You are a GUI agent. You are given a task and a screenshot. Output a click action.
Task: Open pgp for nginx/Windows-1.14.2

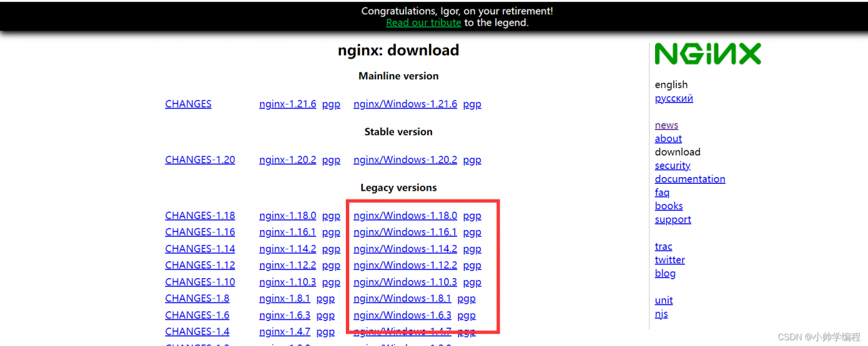coord(472,250)
